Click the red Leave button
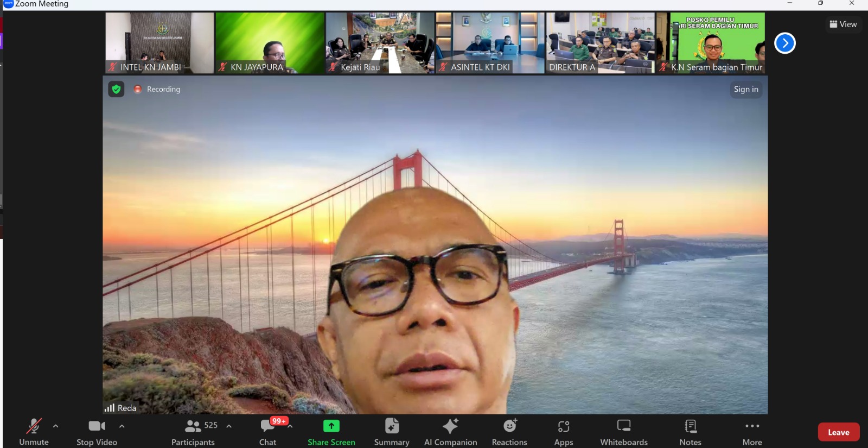The width and height of the screenshot is (868, 448). (838, 432)
